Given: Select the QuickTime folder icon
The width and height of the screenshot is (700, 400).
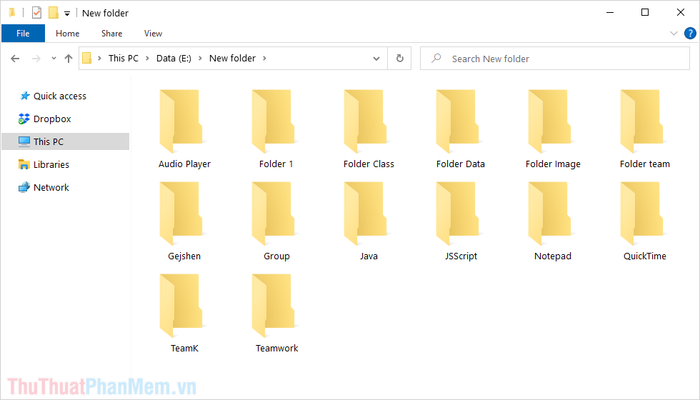Looking at the screenshot, I should point(642,213).
